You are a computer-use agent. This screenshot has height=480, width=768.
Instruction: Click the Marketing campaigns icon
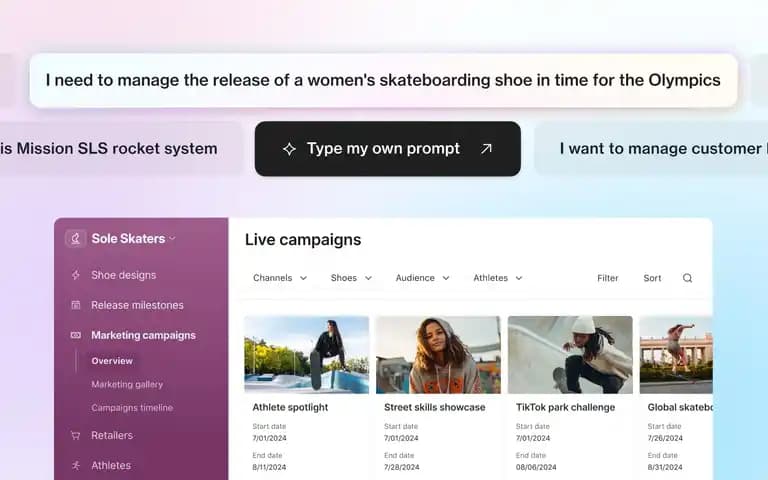click(x=75, y=335)
